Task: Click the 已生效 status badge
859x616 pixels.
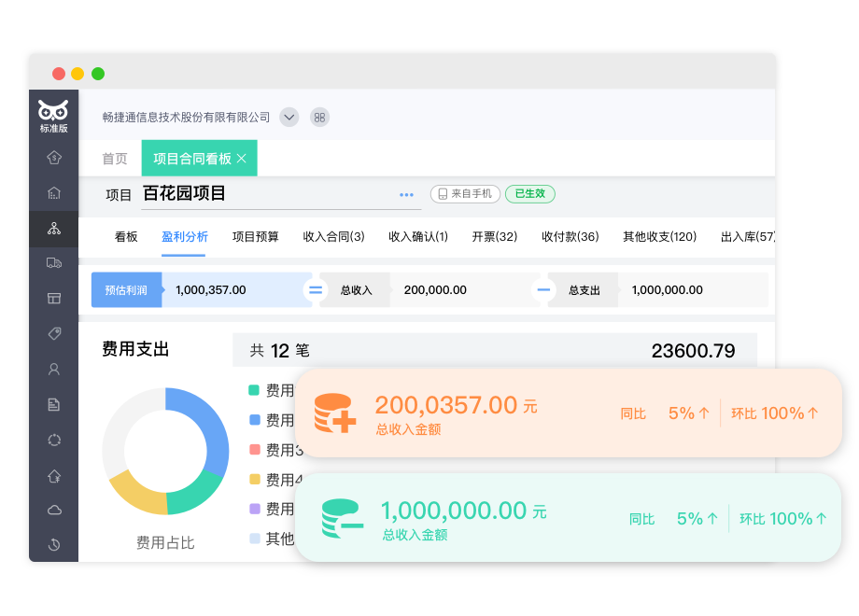Action: (x=529, y=194)
